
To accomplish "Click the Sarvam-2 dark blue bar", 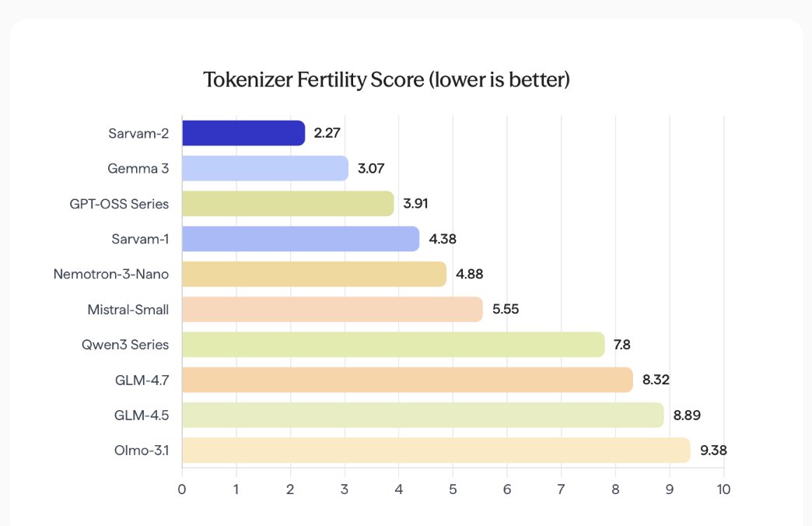I will pyautogui.click(x=243, y=133).
